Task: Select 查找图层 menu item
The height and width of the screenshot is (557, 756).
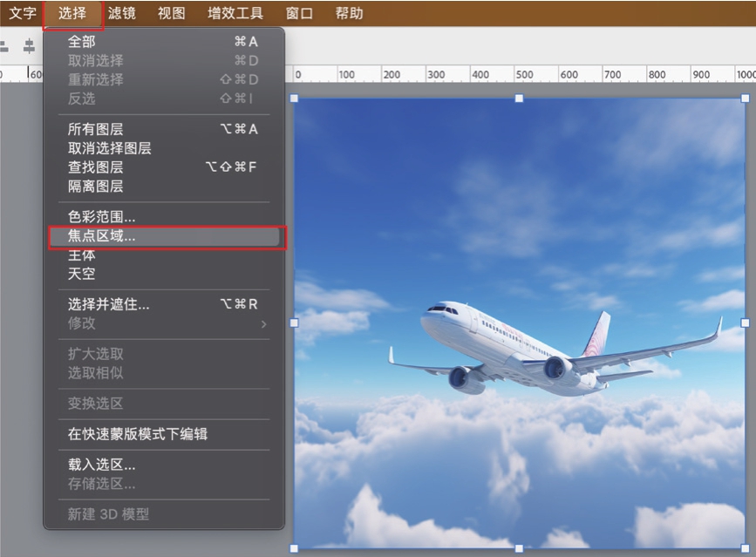Action: coord(164,167)
